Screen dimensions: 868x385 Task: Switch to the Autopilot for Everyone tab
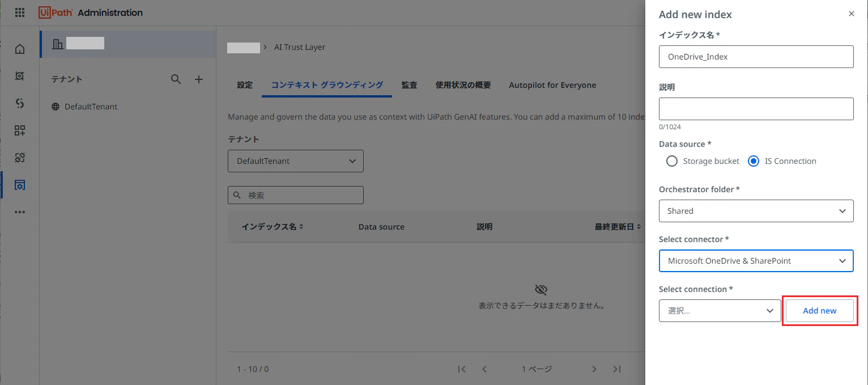pos(552,85)
